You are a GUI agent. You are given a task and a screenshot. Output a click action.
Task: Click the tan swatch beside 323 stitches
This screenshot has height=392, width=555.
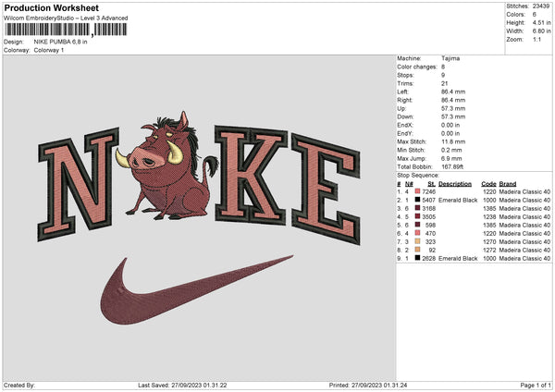pyautogui.click(x=418, y=241)
